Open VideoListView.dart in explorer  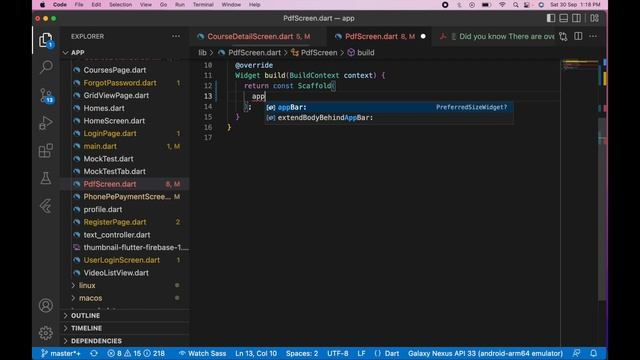click(124, 273)
